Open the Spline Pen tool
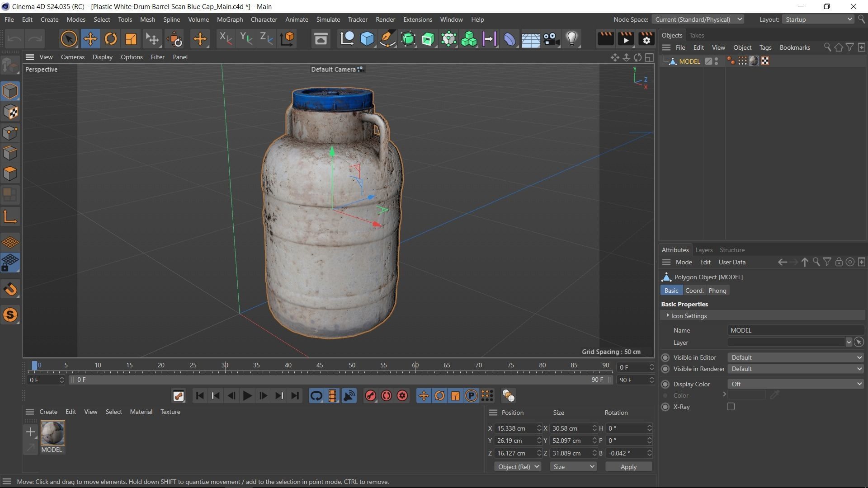This screenshot has width=868, height=488. click(387, 39)
